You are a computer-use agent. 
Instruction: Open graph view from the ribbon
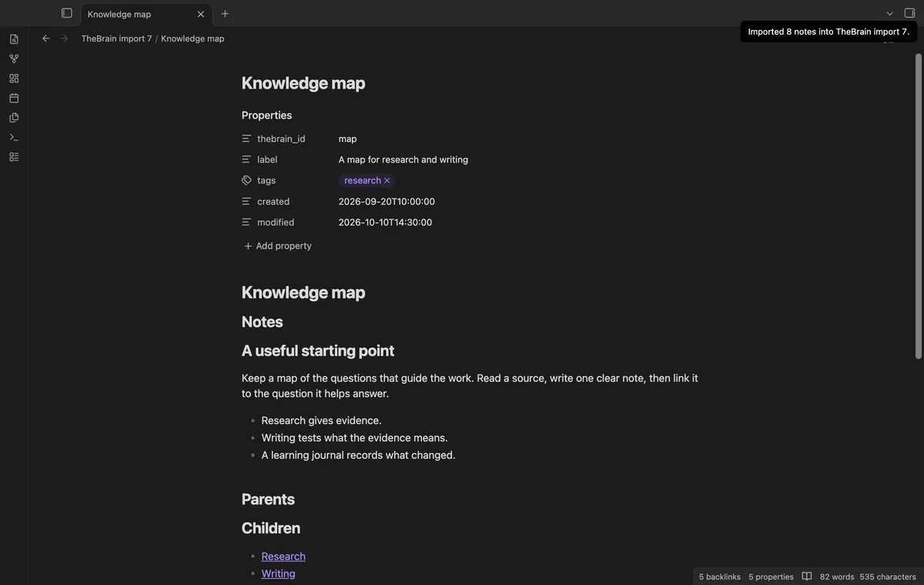(x=14, y=58)
